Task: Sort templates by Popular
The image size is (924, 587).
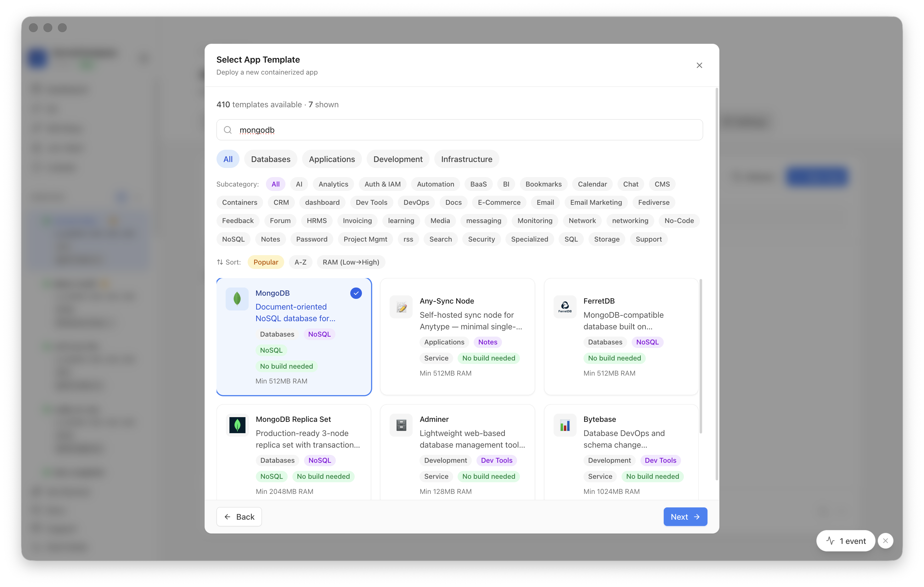Action: (x=266, y=262)
